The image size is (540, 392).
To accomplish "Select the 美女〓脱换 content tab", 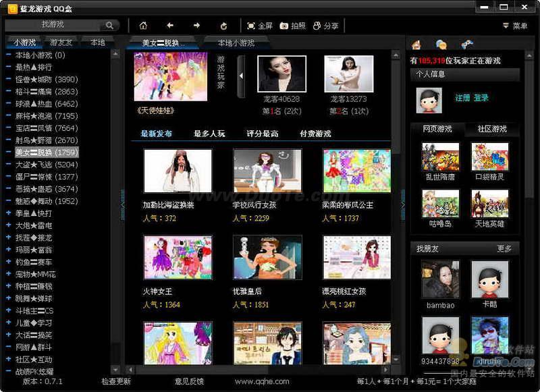I will coord(163,43).
